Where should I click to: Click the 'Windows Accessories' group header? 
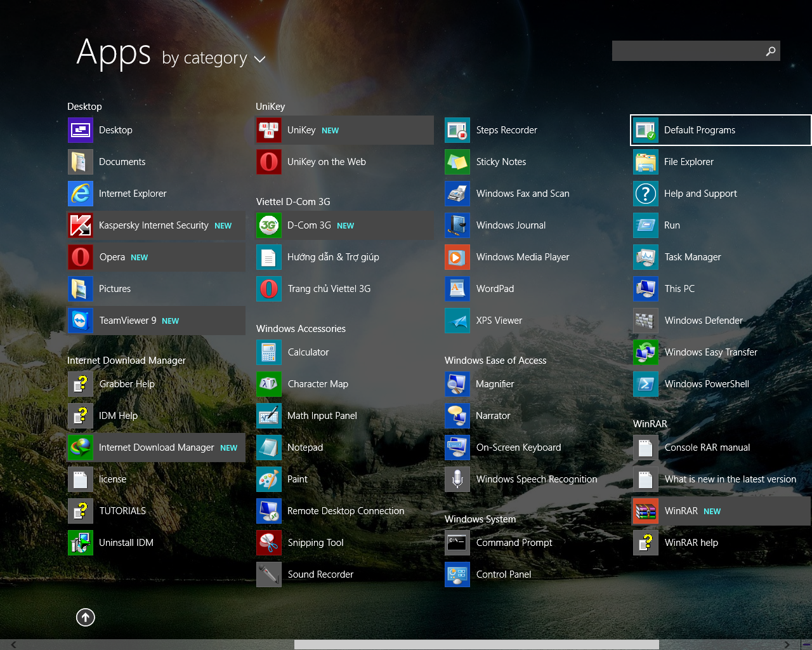tap(301, 329)
